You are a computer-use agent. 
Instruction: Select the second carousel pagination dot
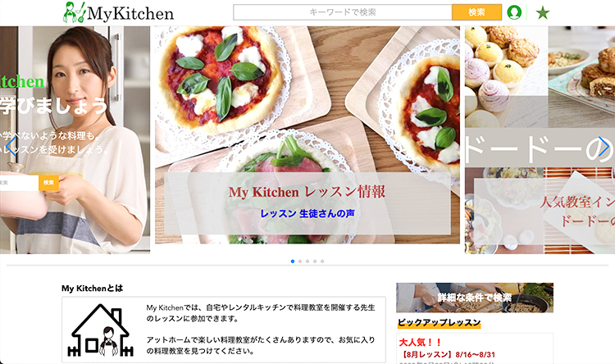click(x=300, y=262)
